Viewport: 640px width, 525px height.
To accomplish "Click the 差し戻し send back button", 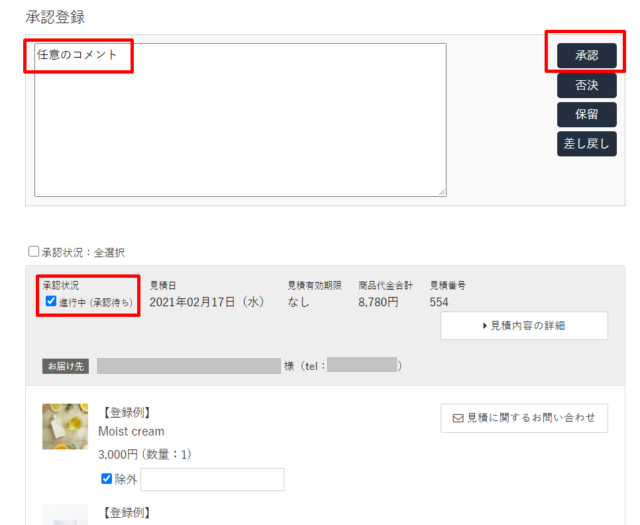I will [x=587, y=144].
